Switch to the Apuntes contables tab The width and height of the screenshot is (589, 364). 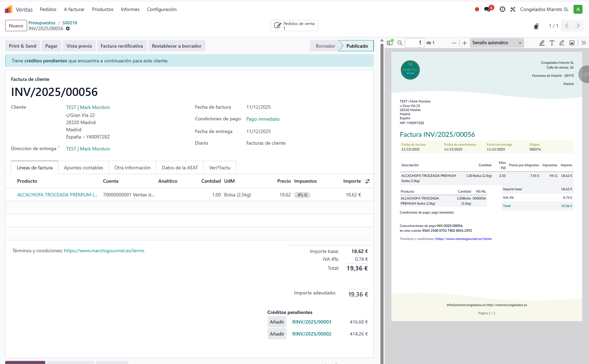tap(83, 168)
